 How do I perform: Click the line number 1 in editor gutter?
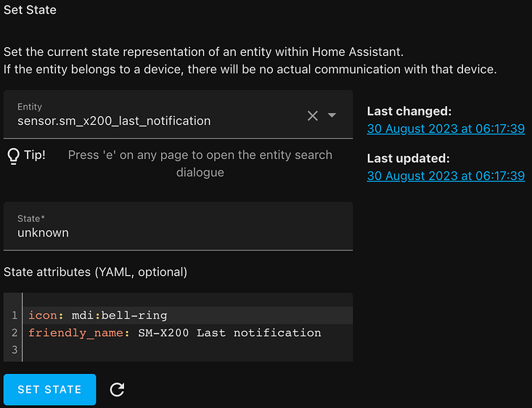coord(15,315)
